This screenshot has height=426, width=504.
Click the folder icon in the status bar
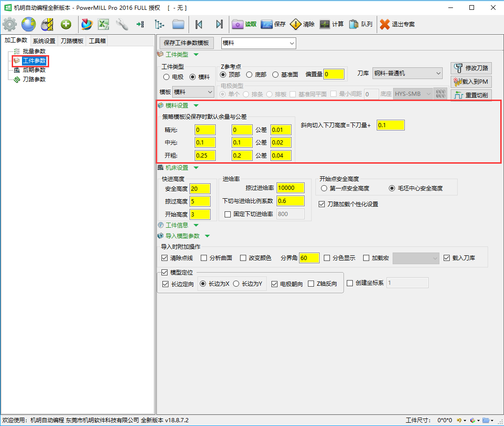486,420
